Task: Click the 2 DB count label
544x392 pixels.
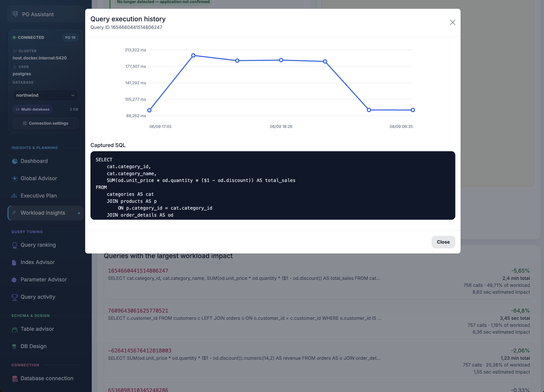Action: pyautogui.click(x=74, y=109)
